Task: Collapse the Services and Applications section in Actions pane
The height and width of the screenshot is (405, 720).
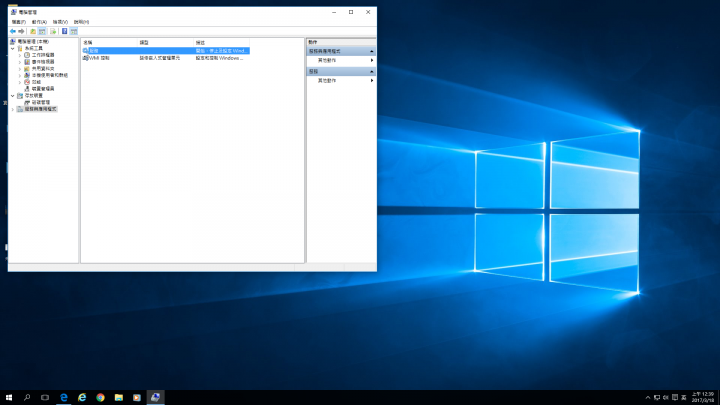Action: click(371, 51)
